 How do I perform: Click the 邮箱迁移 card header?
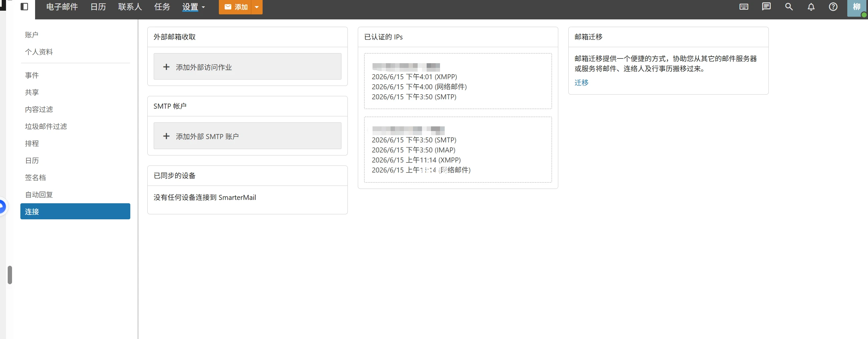pyautogui.click(x=668, y=37)
